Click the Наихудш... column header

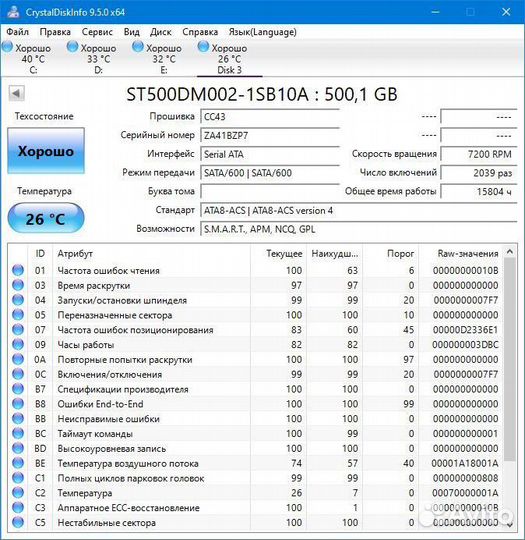pyautogui.click(x=334, y=253)
